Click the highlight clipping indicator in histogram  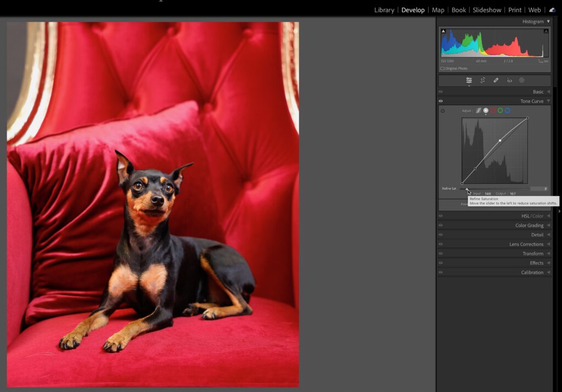point(546,31)
